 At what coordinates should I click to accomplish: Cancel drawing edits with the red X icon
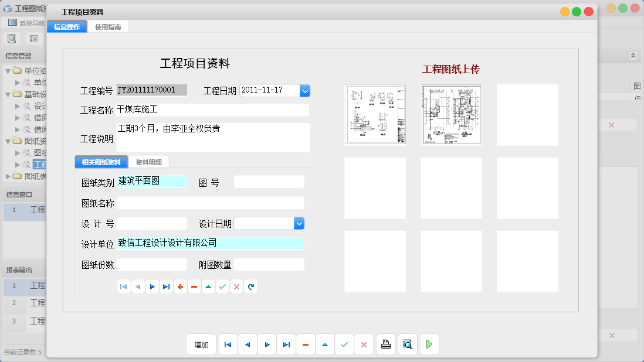[x=236, y=286]
